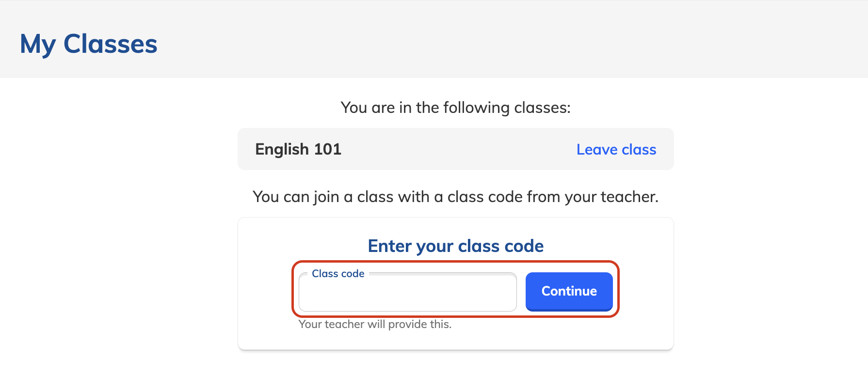Click the Enter your class code title

[455, 246]
